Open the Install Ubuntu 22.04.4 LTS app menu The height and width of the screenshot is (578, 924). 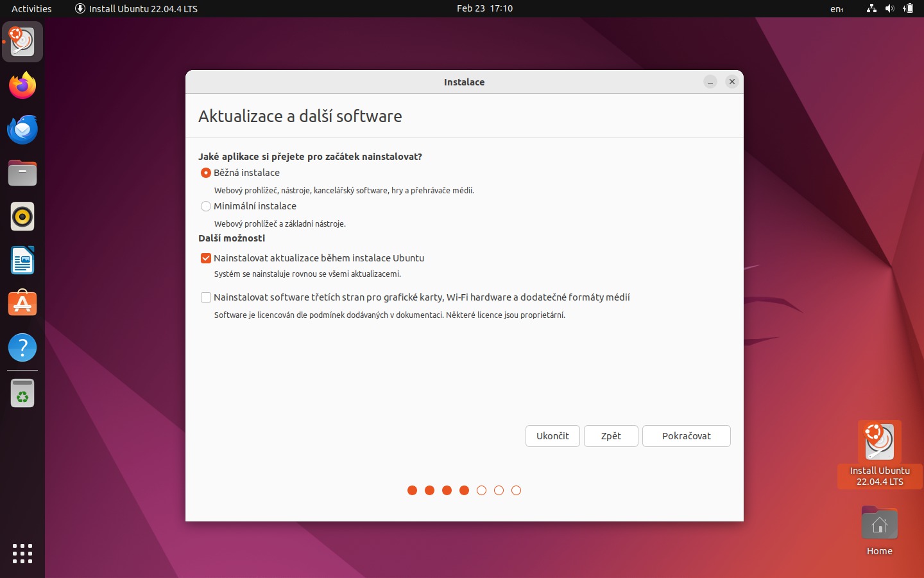pyautogui.click(x=136, y=8)
